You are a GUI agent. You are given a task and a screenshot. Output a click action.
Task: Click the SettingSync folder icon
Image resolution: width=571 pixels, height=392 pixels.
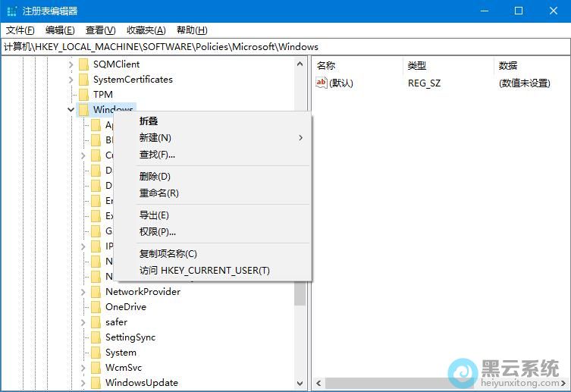point(96,337)
